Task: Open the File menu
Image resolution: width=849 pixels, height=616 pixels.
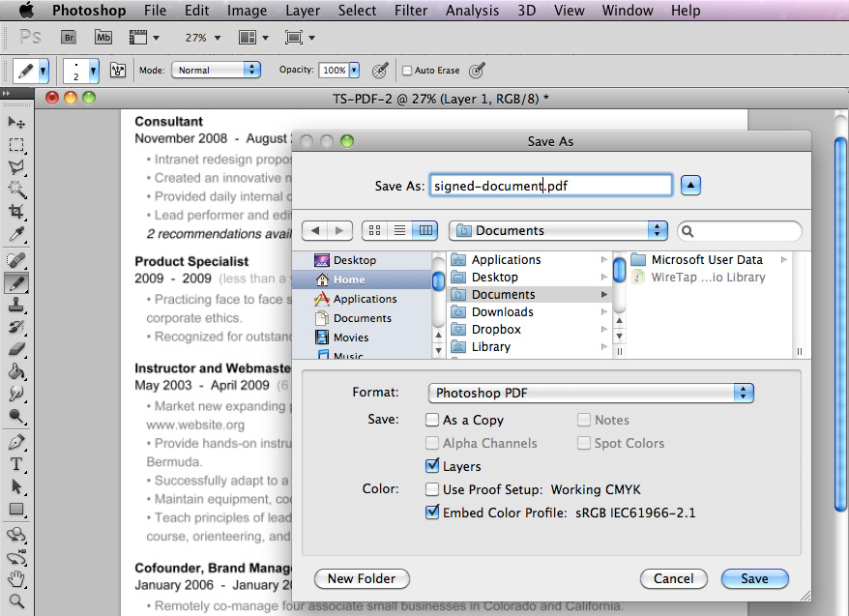Action: tap(155, 11)
